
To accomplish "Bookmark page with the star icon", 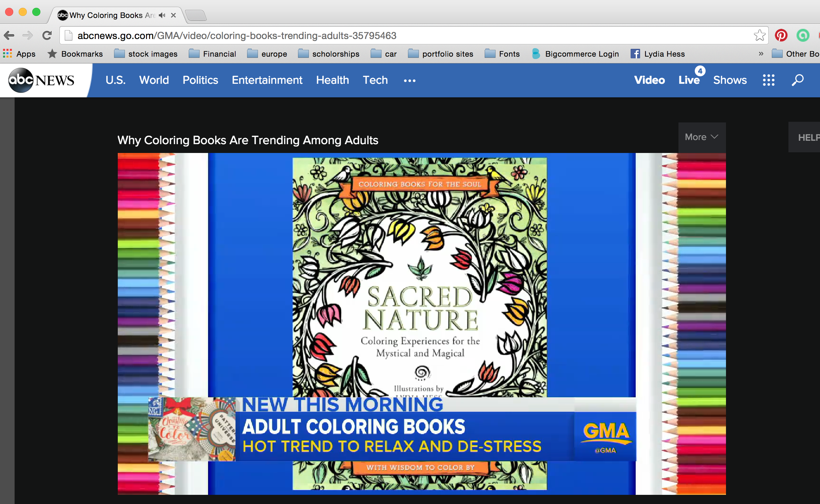I will (x=759, y=35).
